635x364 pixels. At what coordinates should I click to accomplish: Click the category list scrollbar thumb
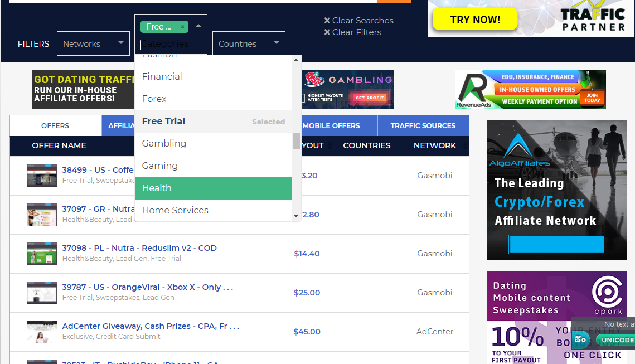[x=296, y=142]
